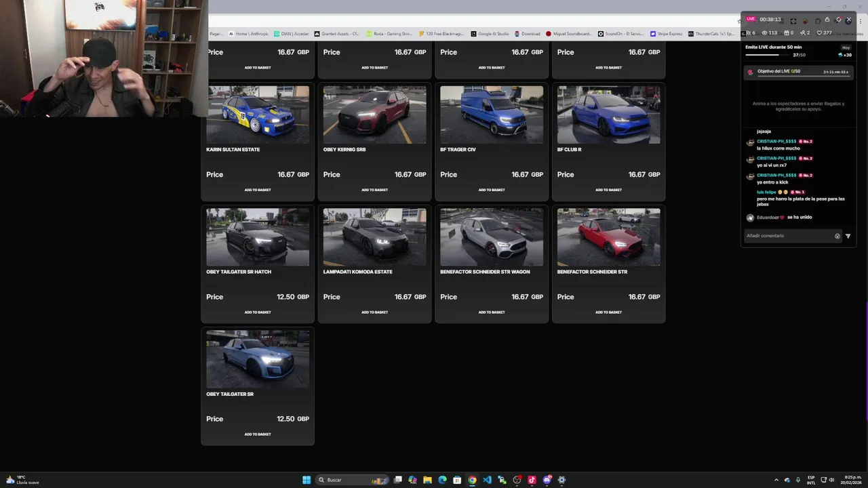868x488 pixels.
Task: Open Granted Assets bookmark
Action: [336, 33]
